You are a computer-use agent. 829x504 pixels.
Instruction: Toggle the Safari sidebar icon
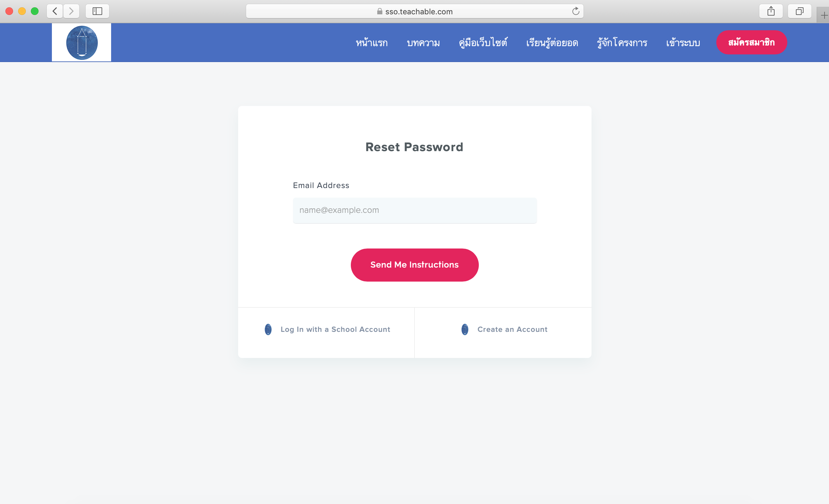click(97, 11)
